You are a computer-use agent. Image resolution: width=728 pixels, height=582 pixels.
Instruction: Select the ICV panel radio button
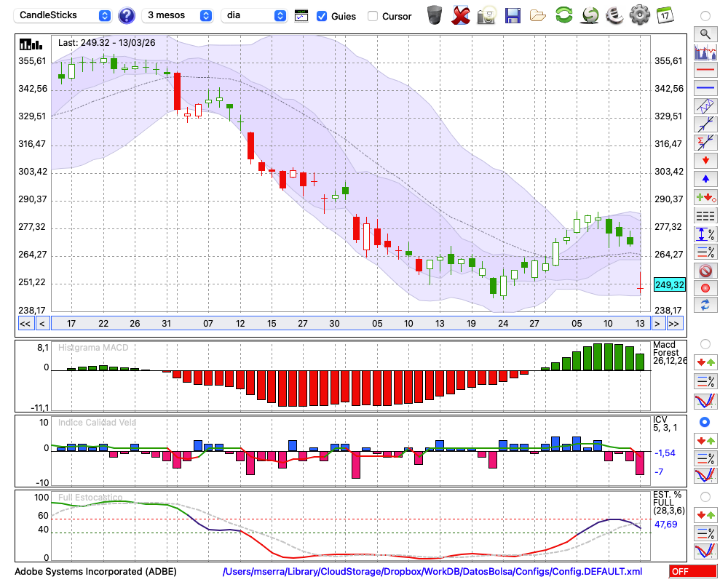[x=705, y=422]
